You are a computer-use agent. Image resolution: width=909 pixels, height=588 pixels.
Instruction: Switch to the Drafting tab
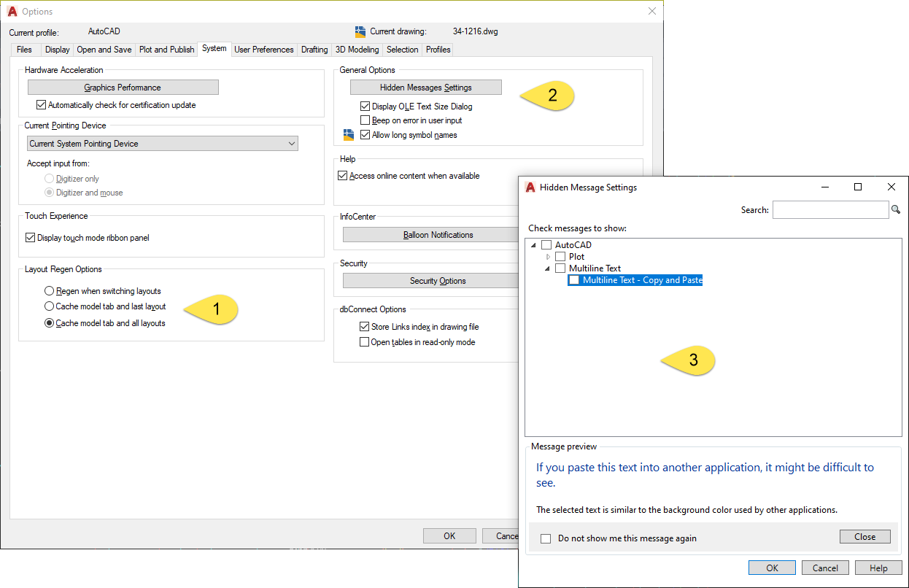coord(314,50)
